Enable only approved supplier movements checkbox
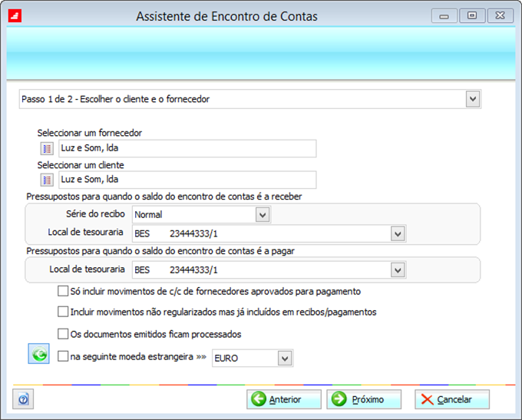The width and height of the screenshot is (522, 420). pos(63,291)
